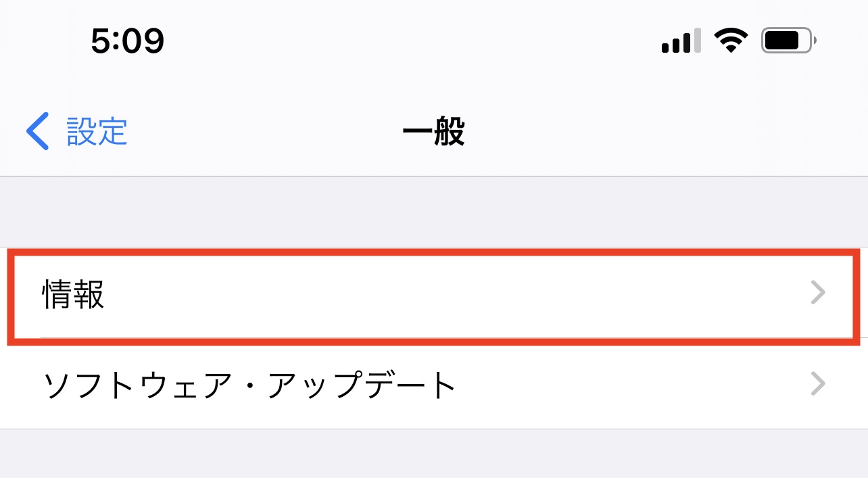868x478 pixels.
Task: Click the chevron beside ソフトウェア・アップデート
Action: 818,384
